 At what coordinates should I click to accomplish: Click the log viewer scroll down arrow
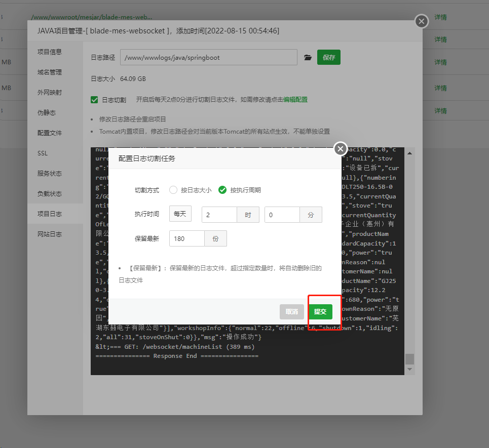pos(410,369)
